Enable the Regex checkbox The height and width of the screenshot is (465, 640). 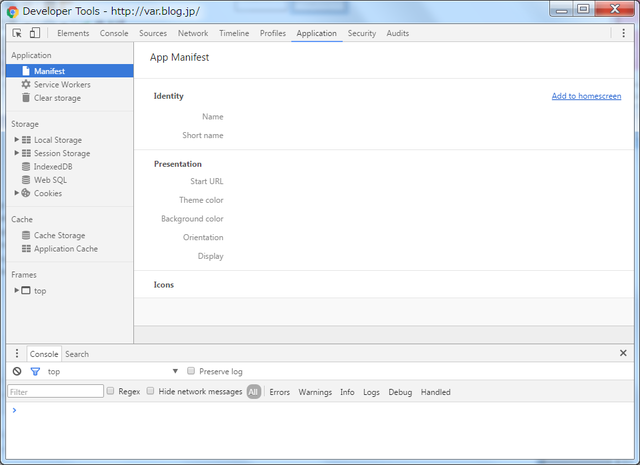[x=110, y=391]
